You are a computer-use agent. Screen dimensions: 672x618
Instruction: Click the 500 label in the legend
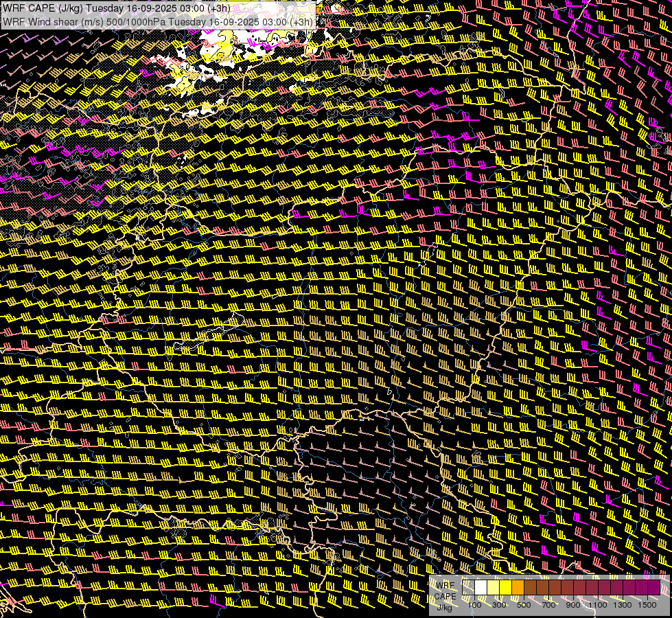pos(524,605)
